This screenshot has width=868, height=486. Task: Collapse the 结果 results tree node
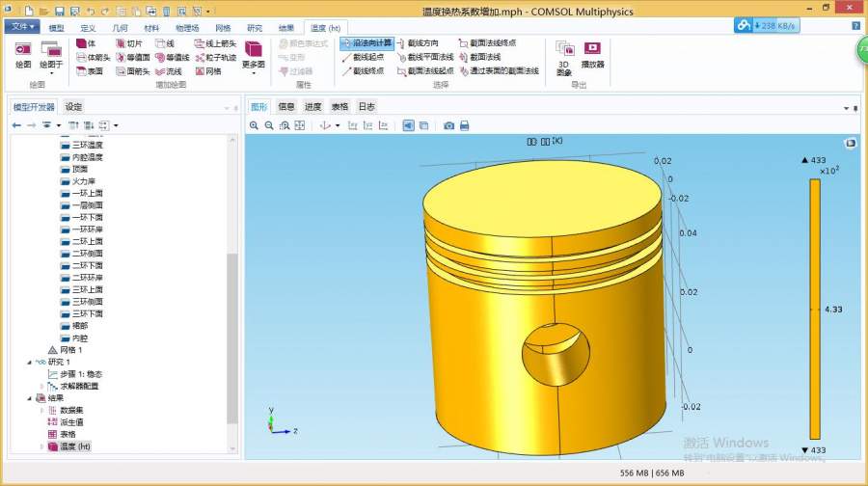click(29, 398)
